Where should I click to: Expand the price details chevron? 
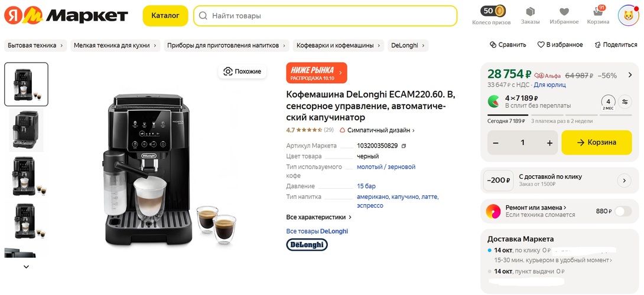(x=630, y=75)
